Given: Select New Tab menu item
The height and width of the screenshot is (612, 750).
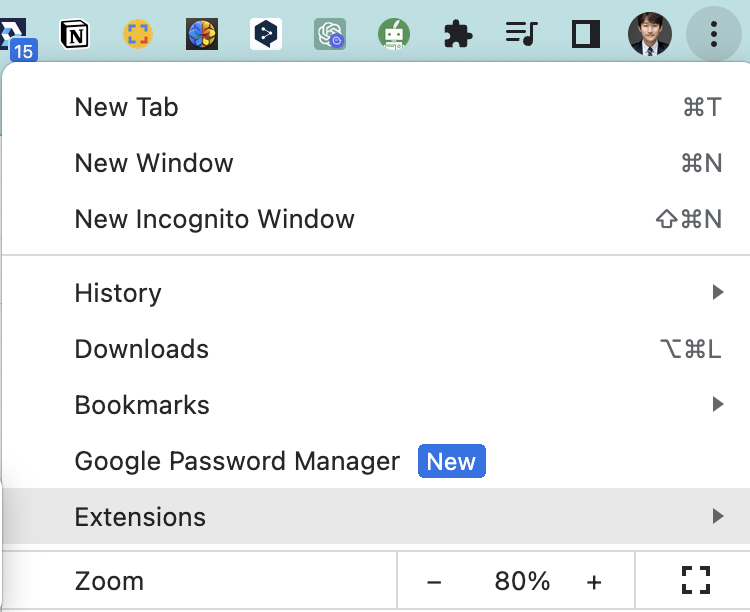Looking at the screenshot, I should pyautogui.click(x=376, y=107).
